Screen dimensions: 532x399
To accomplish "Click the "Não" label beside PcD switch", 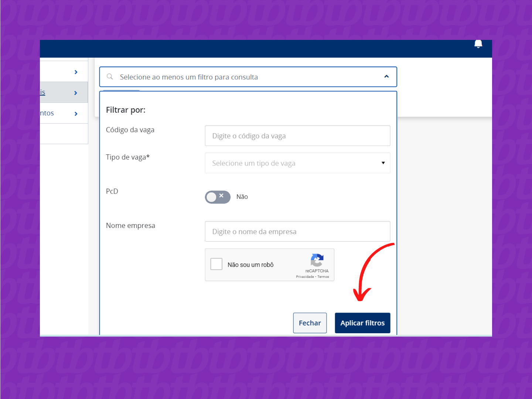I will pyautogui.click(x=242, y=197).
